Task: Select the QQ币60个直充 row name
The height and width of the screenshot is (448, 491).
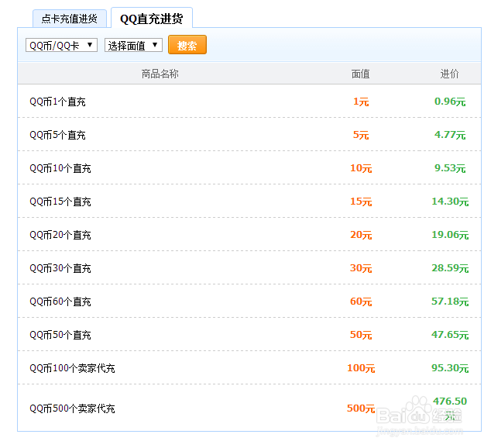Action: 60,302
